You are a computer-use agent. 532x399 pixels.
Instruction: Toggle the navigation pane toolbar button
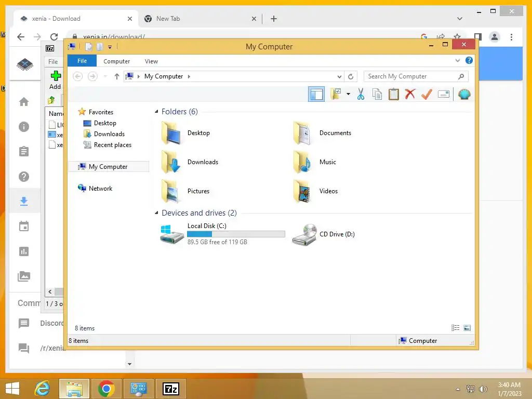(316, 94)
